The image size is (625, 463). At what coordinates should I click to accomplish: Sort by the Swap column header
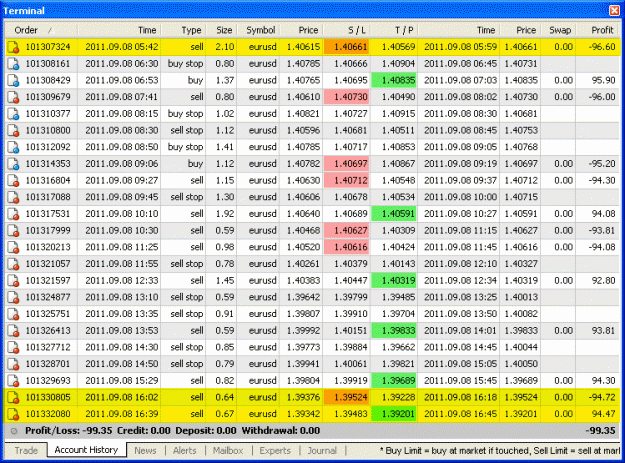[x=558, y=30]
